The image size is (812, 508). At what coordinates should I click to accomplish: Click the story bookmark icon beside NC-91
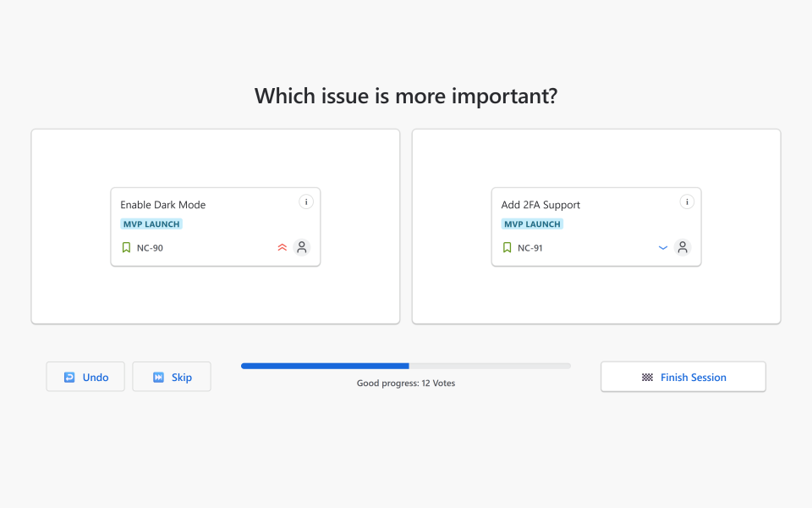(x=507, y=248)
